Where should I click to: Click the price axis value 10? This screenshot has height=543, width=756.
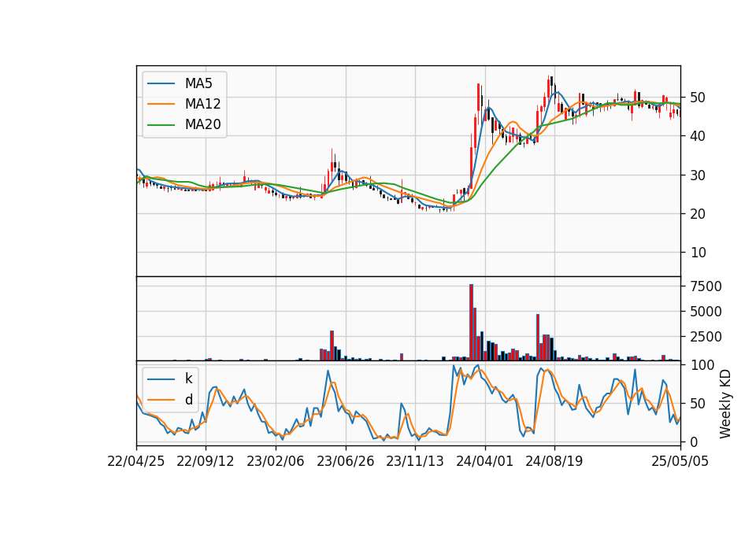click(698, 253)
